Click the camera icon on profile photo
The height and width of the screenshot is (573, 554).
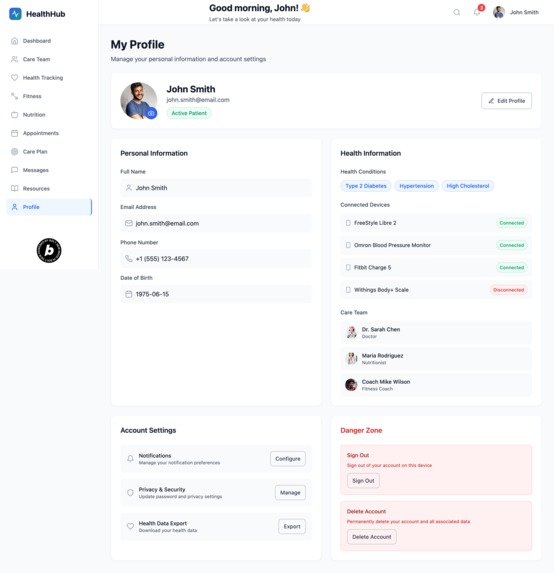tap(151, 113)
